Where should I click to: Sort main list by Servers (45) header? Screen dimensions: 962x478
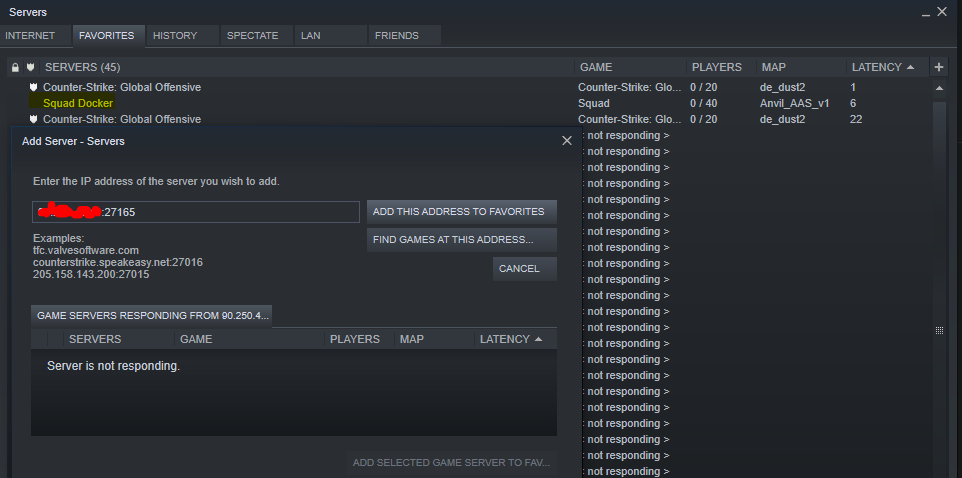point(307,67)
